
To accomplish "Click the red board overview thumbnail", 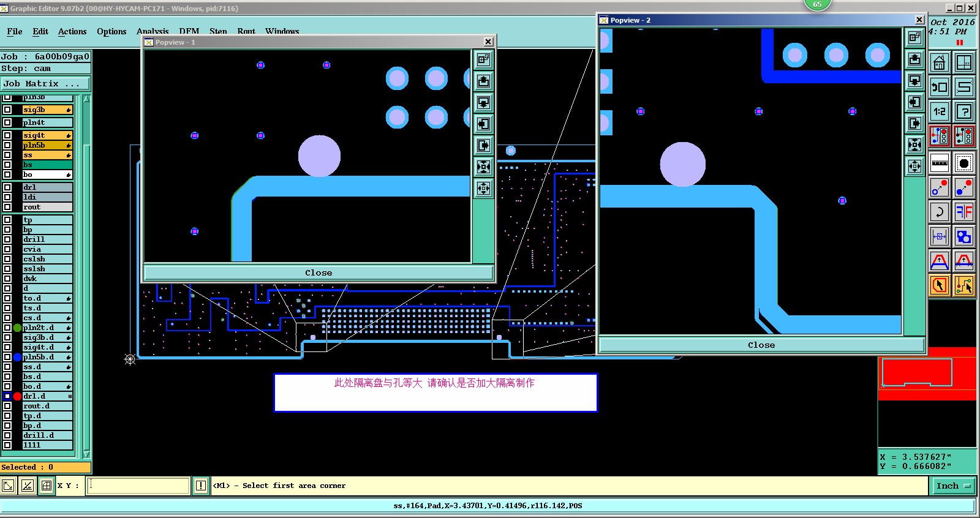I will (x=927, y=373).
